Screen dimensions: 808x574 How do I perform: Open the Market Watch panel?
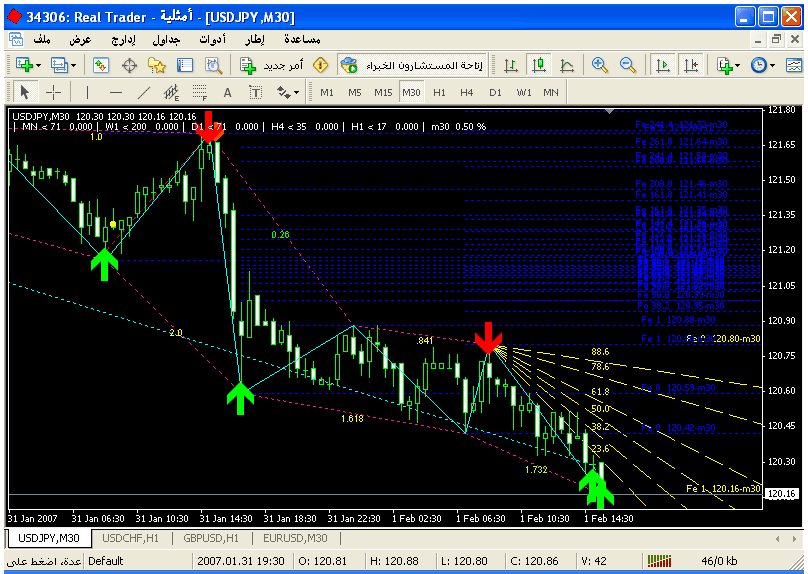coord(101,64)
